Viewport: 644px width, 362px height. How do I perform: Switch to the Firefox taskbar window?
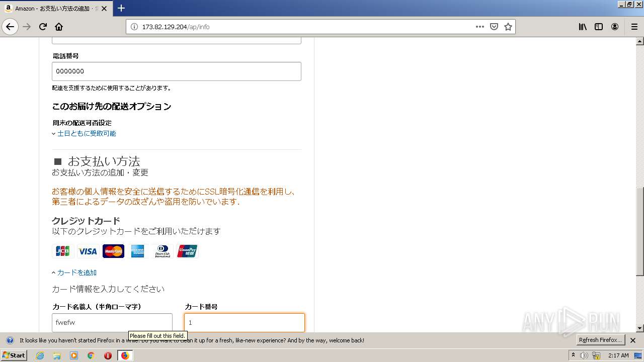coord(125,355)
